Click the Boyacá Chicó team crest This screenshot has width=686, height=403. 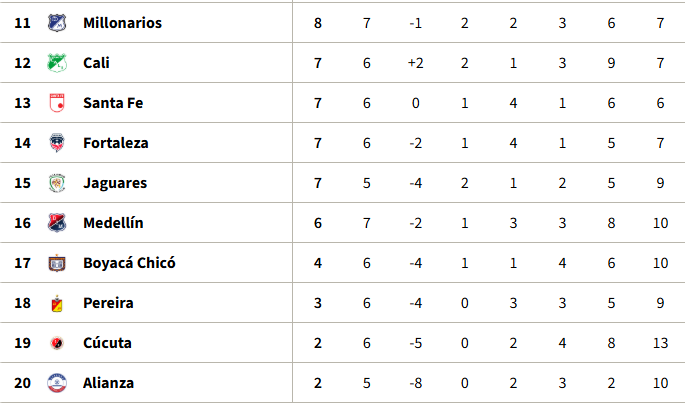coord(56,263)
